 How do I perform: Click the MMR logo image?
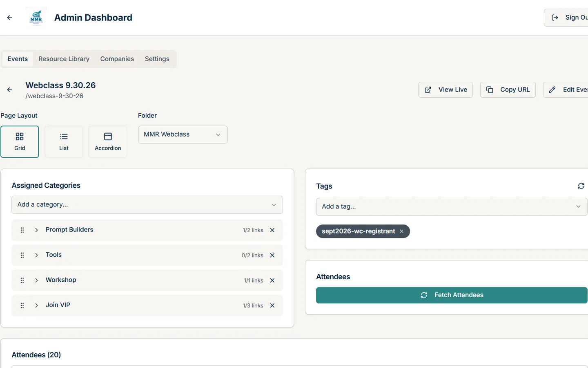click(36, 18)
